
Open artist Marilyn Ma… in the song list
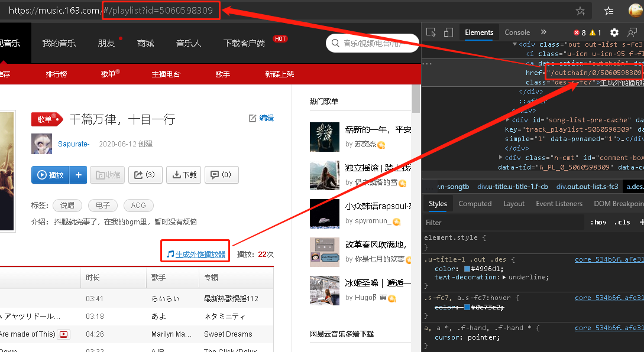pos(171,334)
